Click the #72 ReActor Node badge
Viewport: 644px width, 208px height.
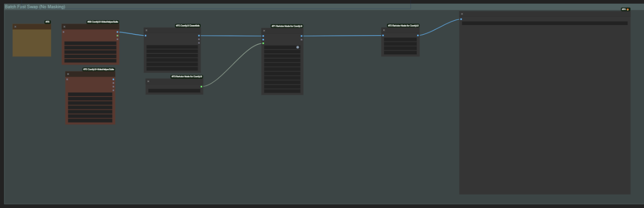click(x=403, y=26)
